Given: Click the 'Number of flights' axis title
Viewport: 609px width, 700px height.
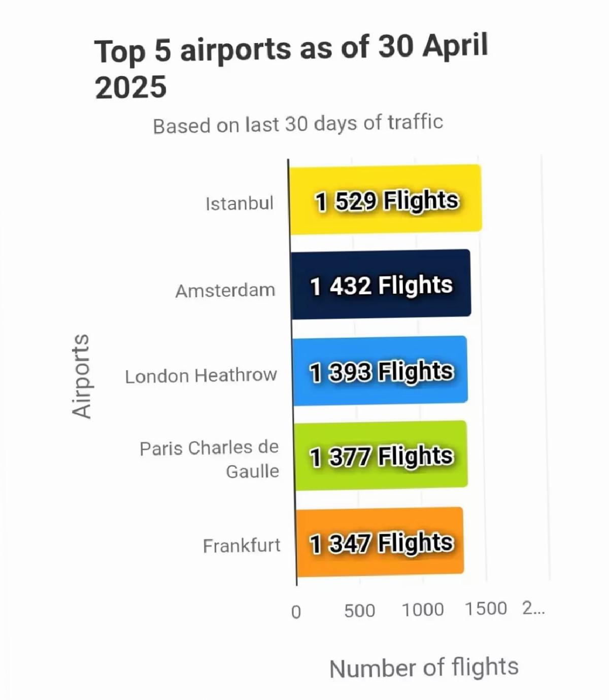Looking at the screenshot, I should tap(424, 668).
